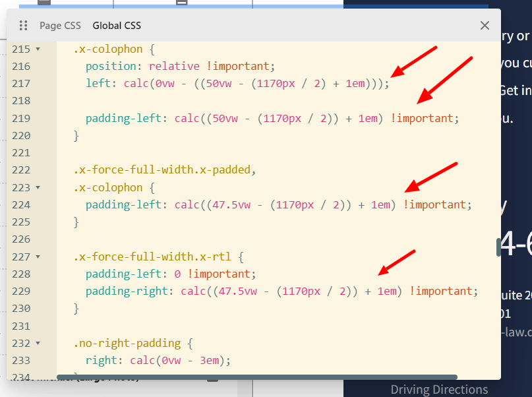The image size is (532, 397).
Task: Collapse the code block at line 215
Action: coord(38,49)
